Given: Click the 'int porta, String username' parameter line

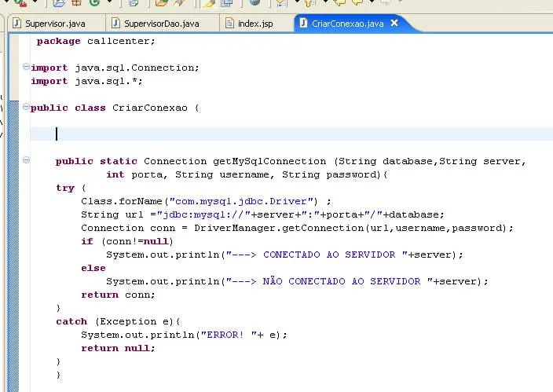Looking at the screenshot, I should [x=247, y=174].
